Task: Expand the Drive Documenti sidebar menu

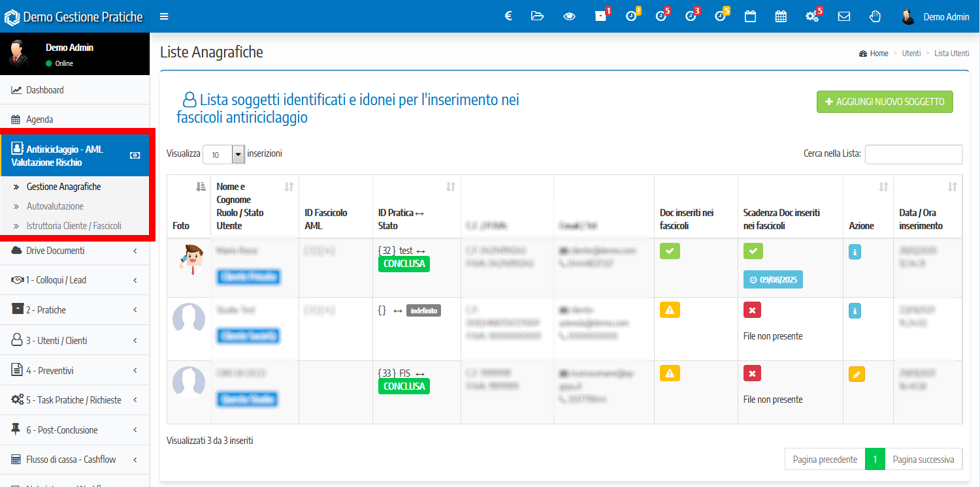Action: pos(74,251)
